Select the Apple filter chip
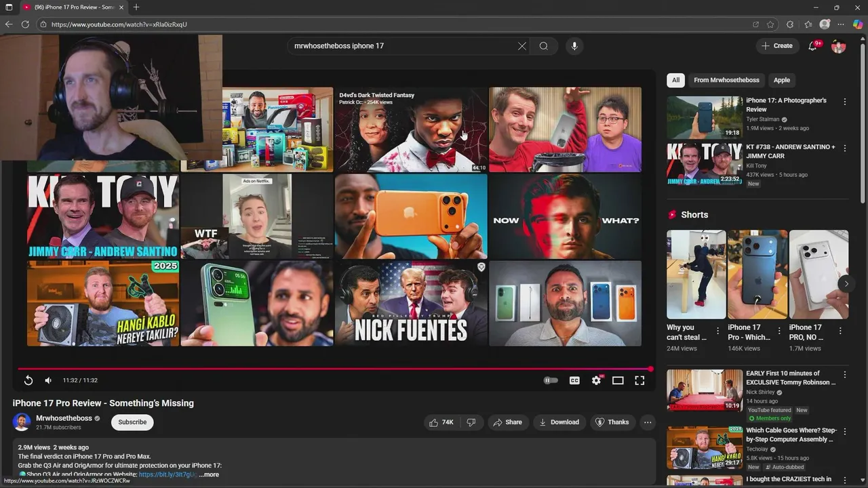The width and height of the screenshot is (868, 488). tap(782, 80)
